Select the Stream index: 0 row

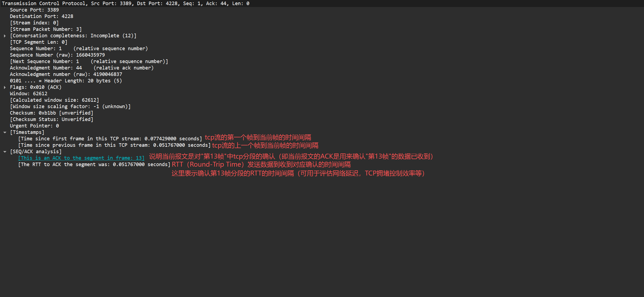[x=34, y=23]
